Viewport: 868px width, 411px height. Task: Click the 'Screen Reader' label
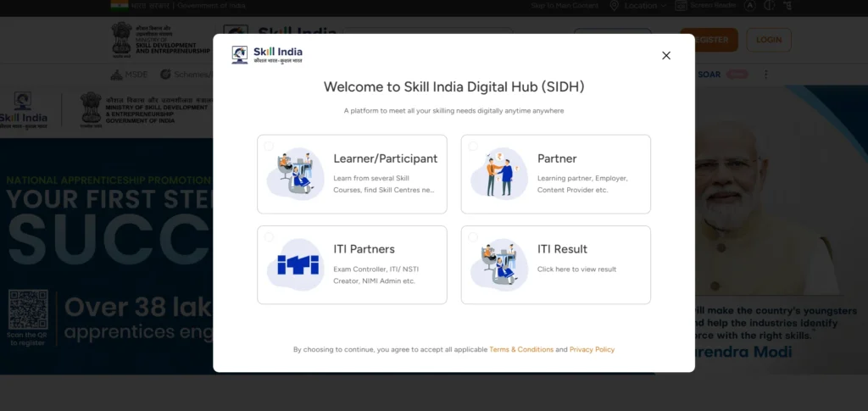point(713,6)
